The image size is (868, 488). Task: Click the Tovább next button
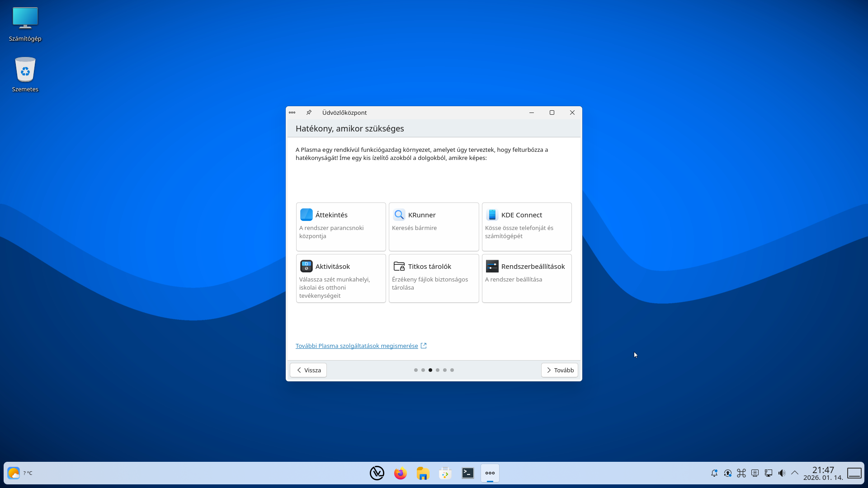coord(559,370)
